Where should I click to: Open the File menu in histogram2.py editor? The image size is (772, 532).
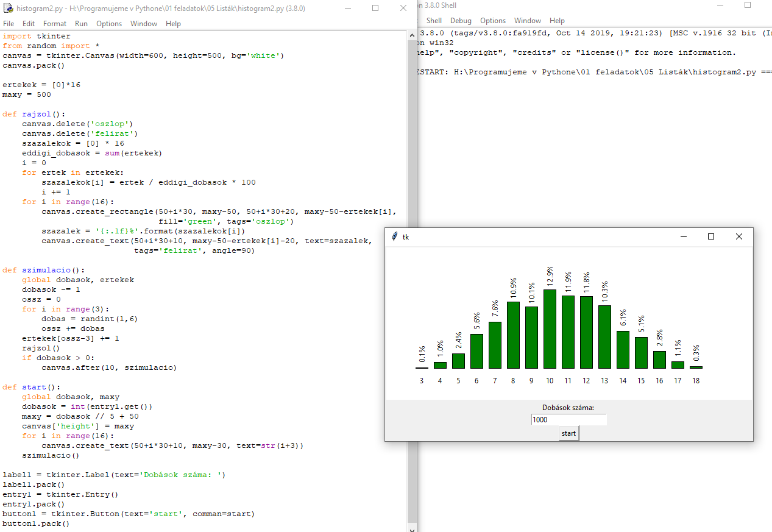point(9,24)
